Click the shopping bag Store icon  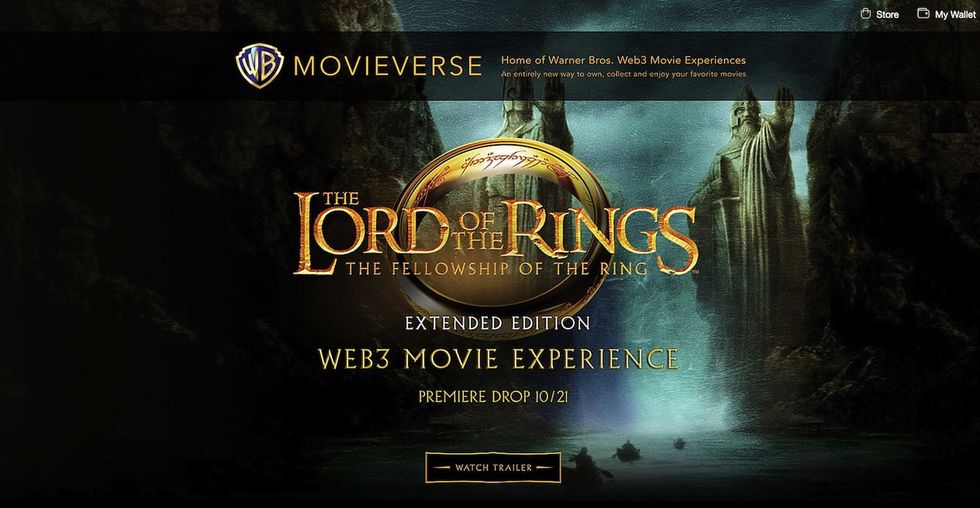click(x=866, y=13)
